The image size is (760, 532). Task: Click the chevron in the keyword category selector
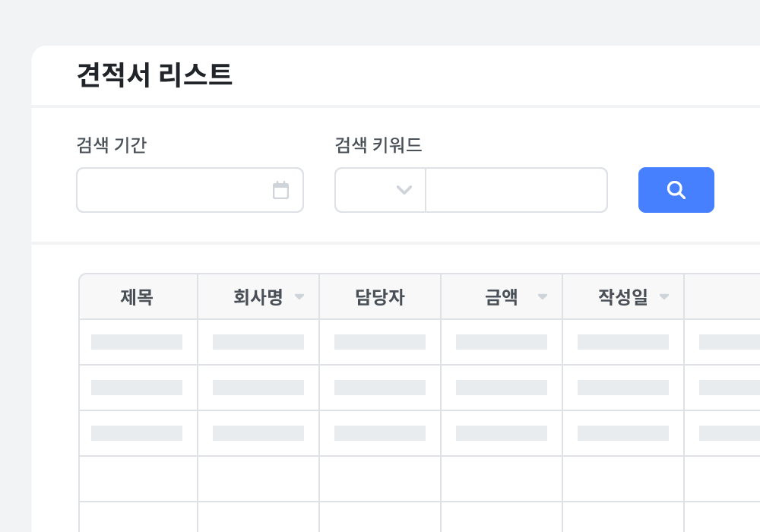coord(405,190)
